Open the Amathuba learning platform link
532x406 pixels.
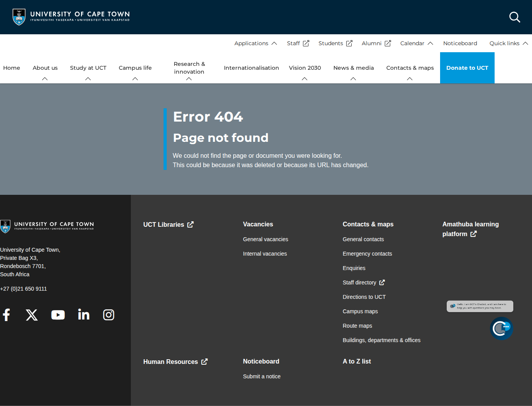470,229
